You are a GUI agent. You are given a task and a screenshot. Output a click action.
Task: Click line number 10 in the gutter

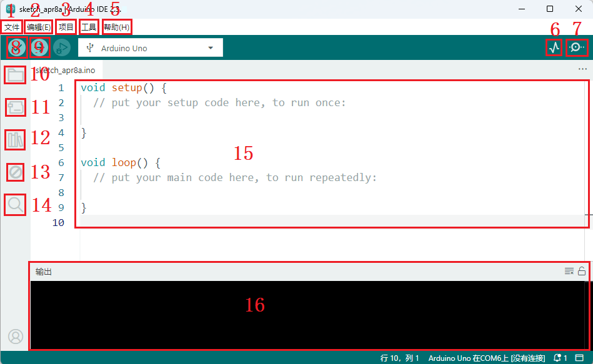coord(58,223)
